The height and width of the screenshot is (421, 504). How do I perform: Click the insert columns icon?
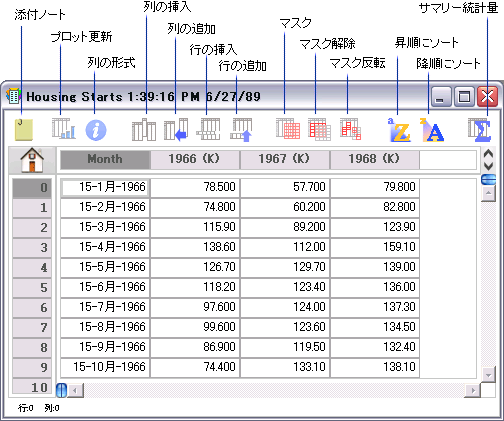tap(144, 130)
